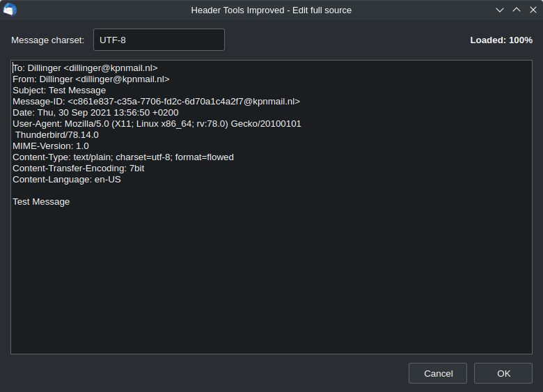This screenshot has height=392, width=543.
Task: Click the Message charset UTF-8 field
Action: 159,40
